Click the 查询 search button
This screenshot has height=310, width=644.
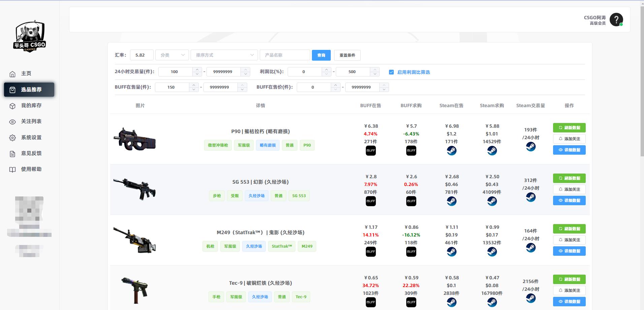click(x=321, y=55)
